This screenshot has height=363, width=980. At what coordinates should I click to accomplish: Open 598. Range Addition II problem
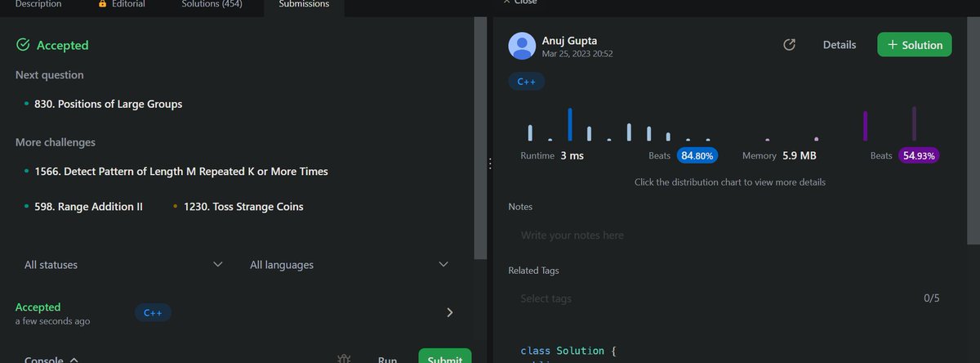pyautogui.click(x=89, y=207)
